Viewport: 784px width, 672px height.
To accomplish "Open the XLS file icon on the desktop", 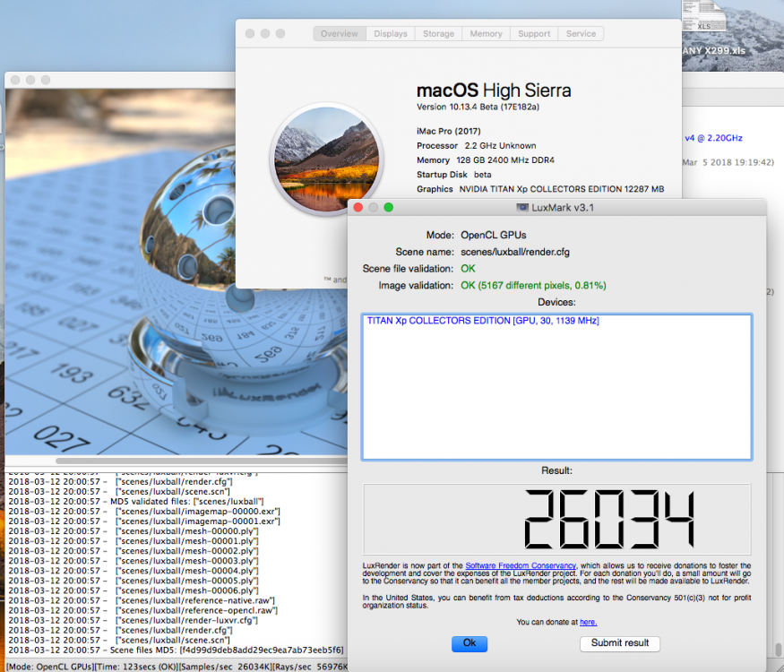I will pos(704,15).
